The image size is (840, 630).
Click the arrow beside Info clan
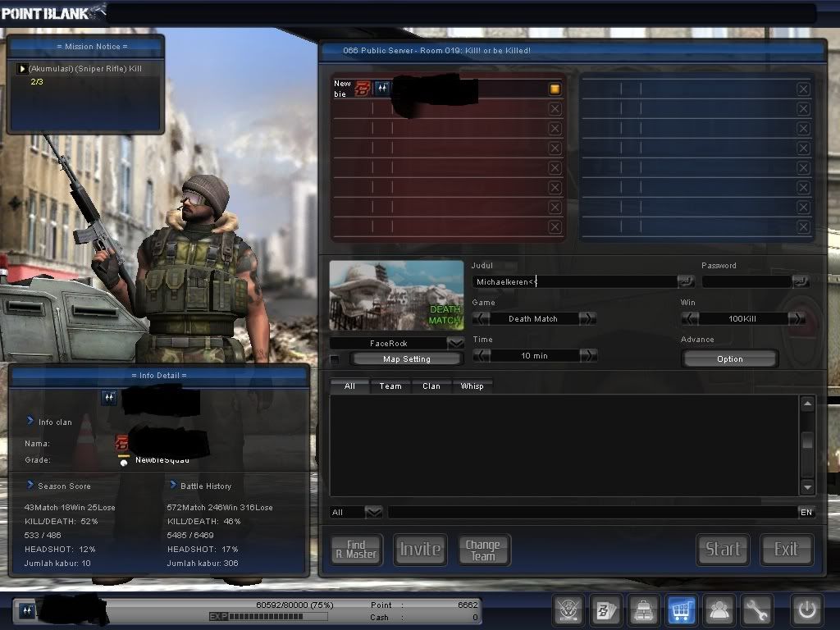pos(30,421)
